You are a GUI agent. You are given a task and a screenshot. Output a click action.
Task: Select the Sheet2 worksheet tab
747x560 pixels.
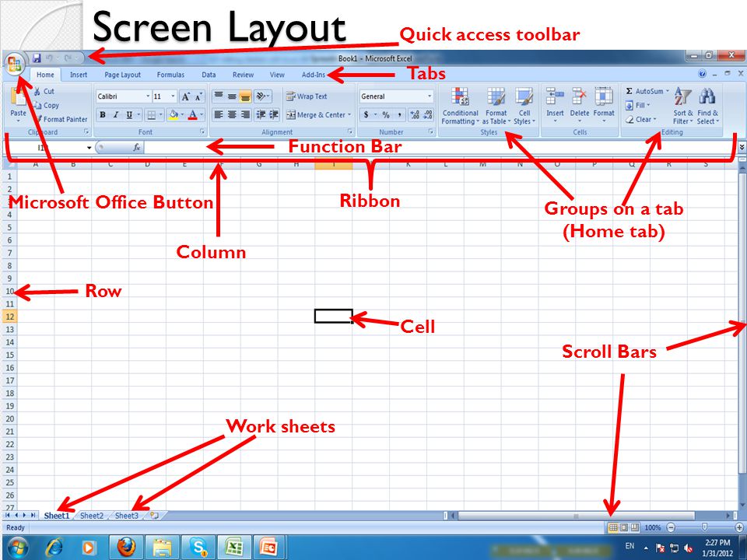point(92,516)
